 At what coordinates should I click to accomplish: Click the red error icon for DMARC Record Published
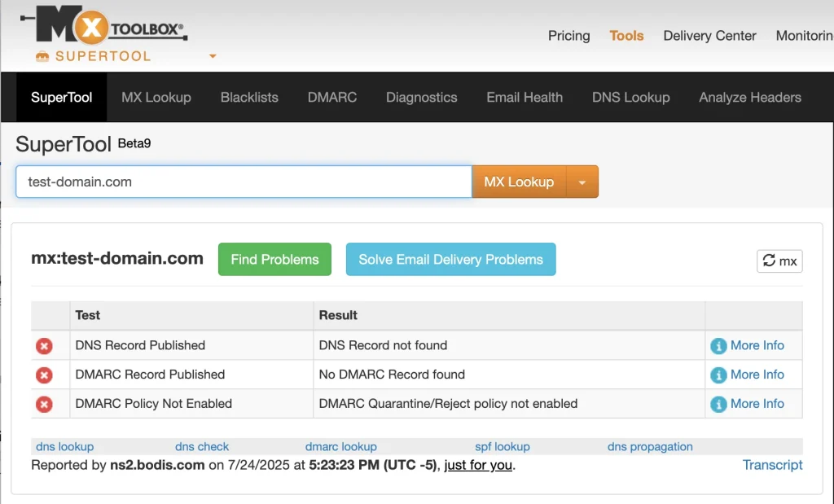44,375
